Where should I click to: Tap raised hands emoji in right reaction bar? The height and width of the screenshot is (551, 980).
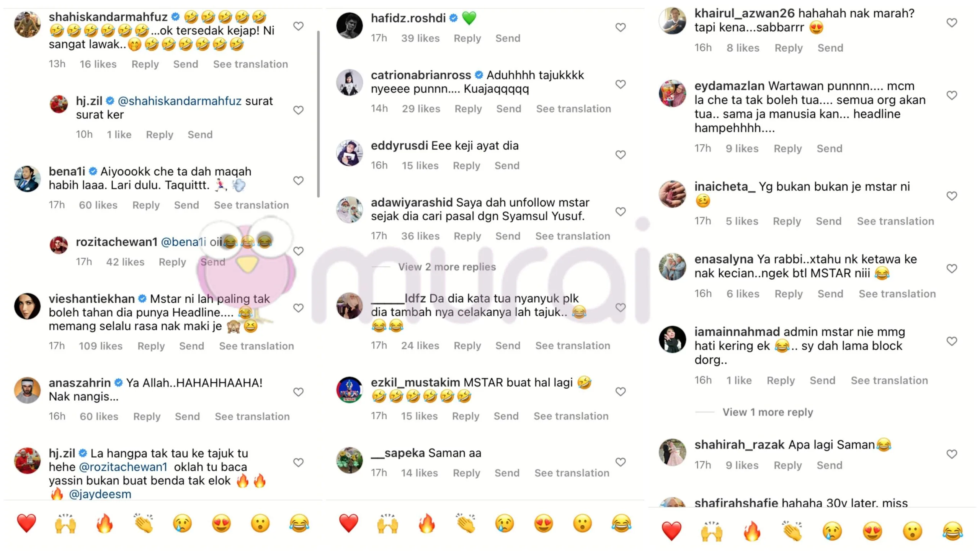pyautogui.click(x=712, y=531)
